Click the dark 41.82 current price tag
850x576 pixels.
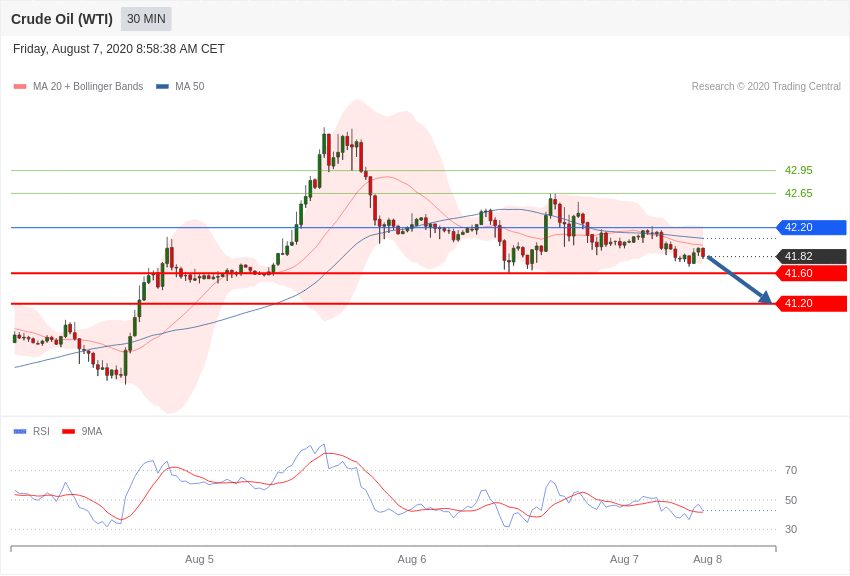click(812, 256)
